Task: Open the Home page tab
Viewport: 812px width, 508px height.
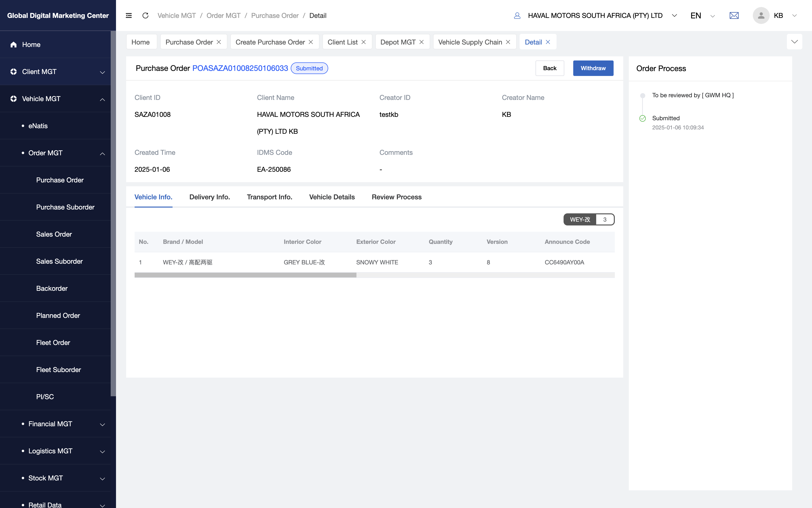Action: tap(141, 42)
